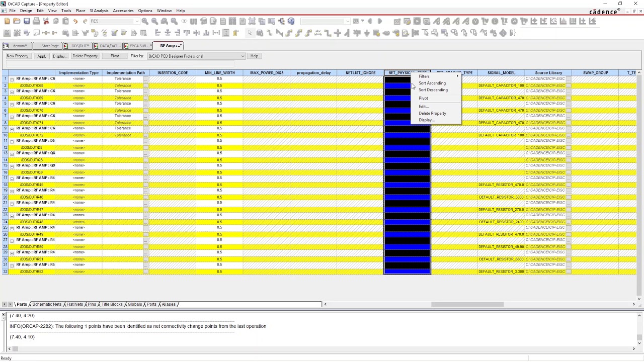Viewport: 644px width, 362px height.
Task: Select Edit... in the context menu
Action: [423, 107]
